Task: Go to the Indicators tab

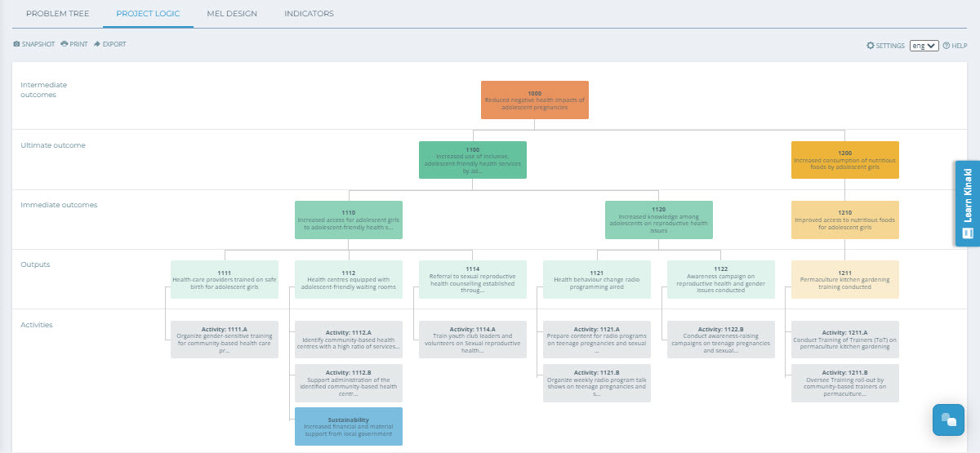Action: [309, 14]
